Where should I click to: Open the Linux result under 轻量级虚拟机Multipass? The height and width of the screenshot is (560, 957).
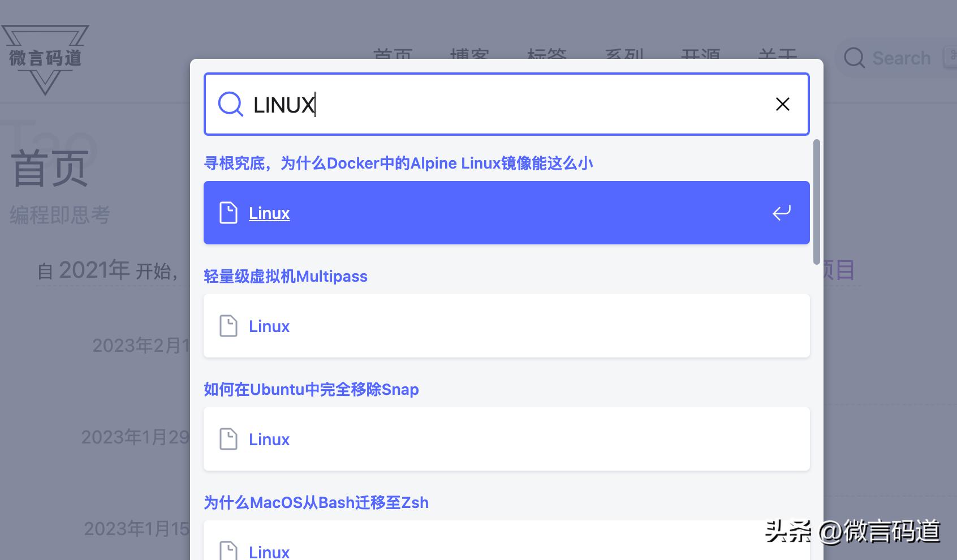(506, 326)
